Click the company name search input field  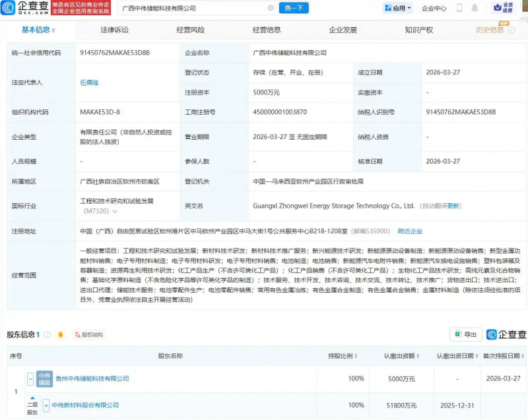pyautogui.click(x=198, y=9)
